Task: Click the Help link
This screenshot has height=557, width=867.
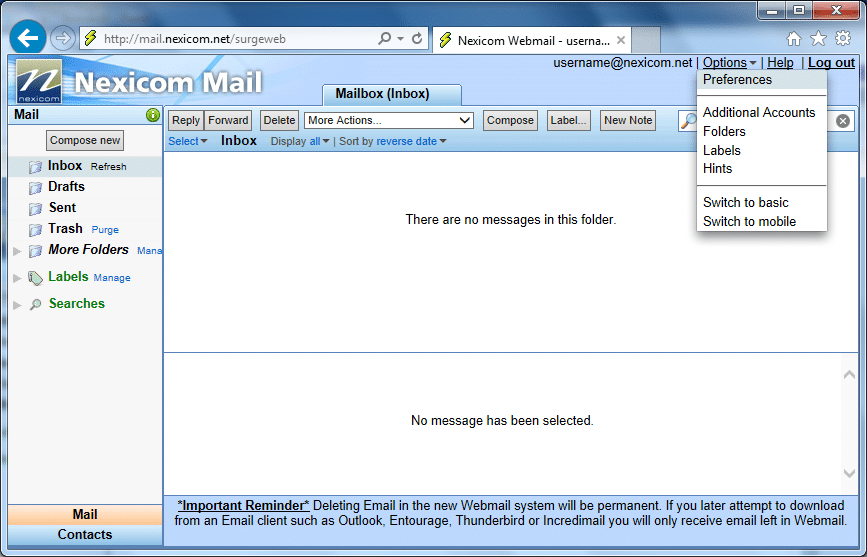Action: [x=780, y=63]
